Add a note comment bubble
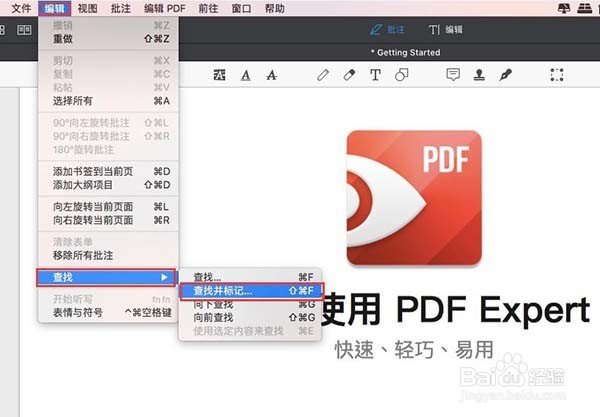 coord(453,75)
